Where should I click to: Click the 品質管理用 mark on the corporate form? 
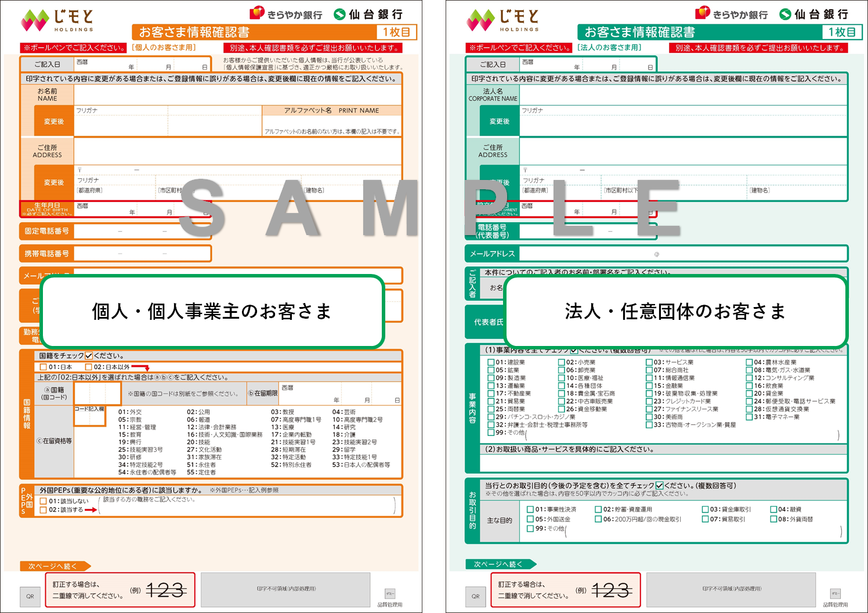click(836, 598)
